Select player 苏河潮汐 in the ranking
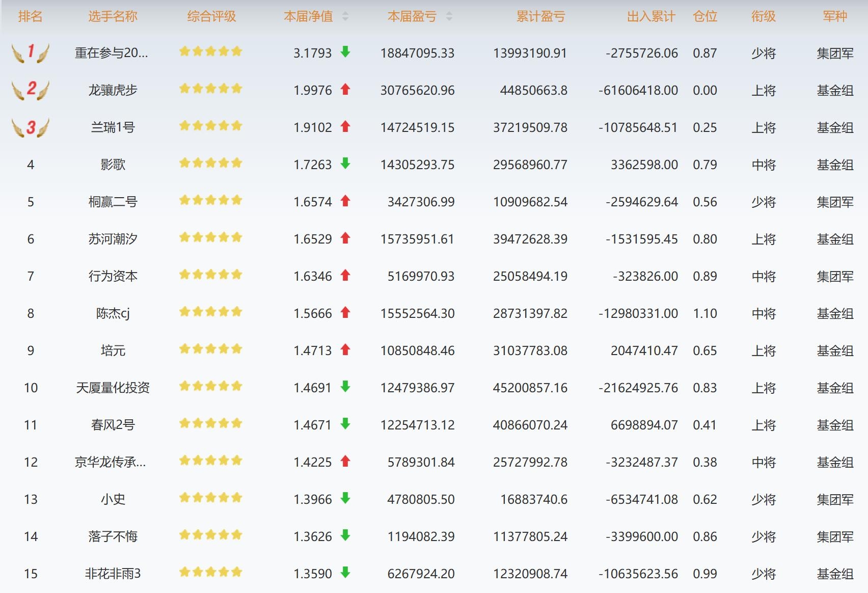This screenshot has height=593, width=868. (x=113, y=239)
